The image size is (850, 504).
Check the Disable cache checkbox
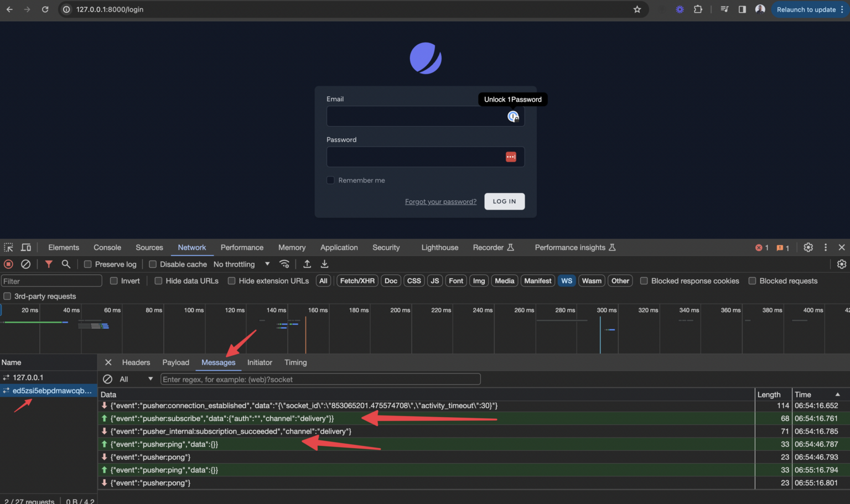point(153,264)
